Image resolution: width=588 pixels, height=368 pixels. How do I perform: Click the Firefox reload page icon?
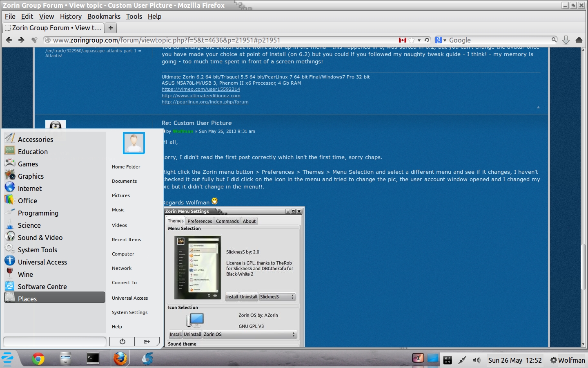click(x=427, y=40)
